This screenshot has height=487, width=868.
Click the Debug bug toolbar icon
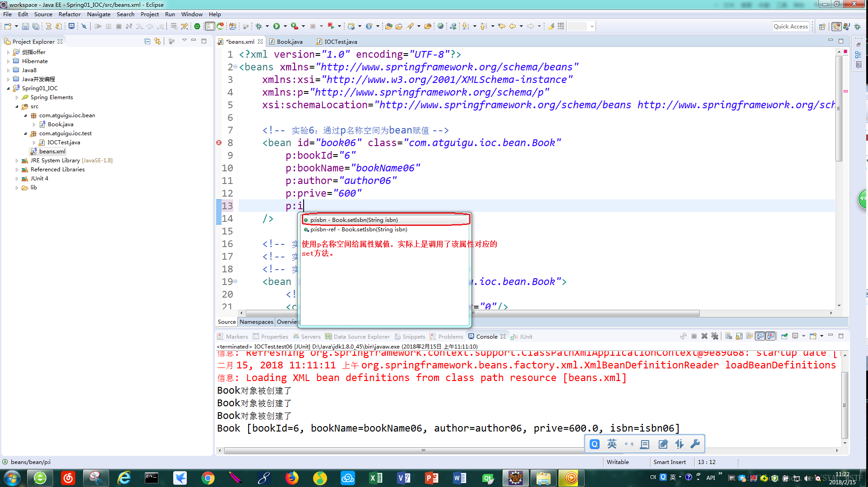pos(259,27)
